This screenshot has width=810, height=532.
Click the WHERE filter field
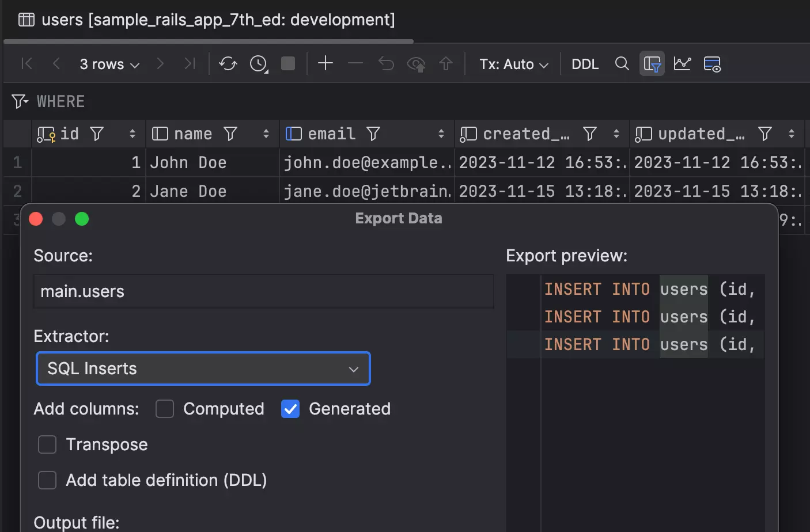tap(230, 102)
